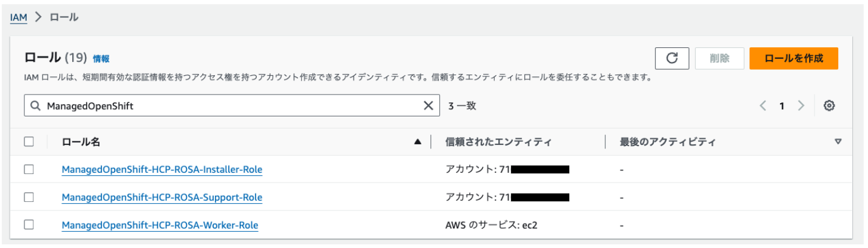Image resolution: width=868 pixels, height=248 pixels.
Task: Click the search magnifier icon
Action: [x=36, y=106]
